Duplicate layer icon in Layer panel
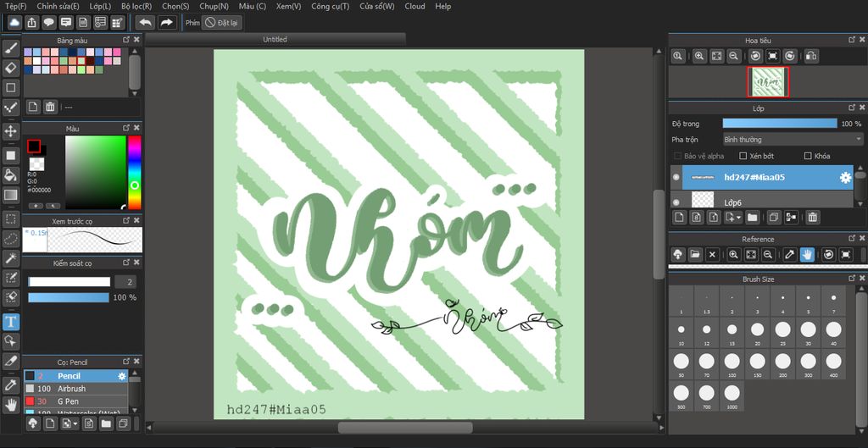 tap(774, 218)
